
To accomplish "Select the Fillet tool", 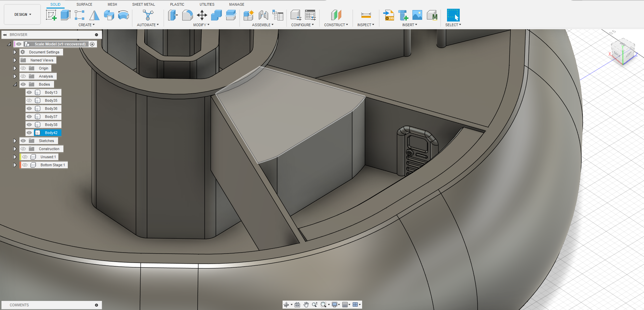I will (187, 15).
